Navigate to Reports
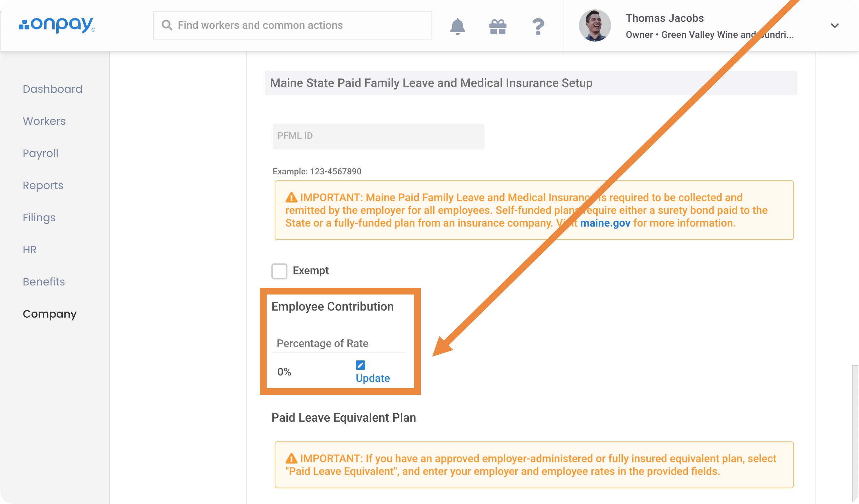Viewport: 859px width, 504px height. point(43,185)
